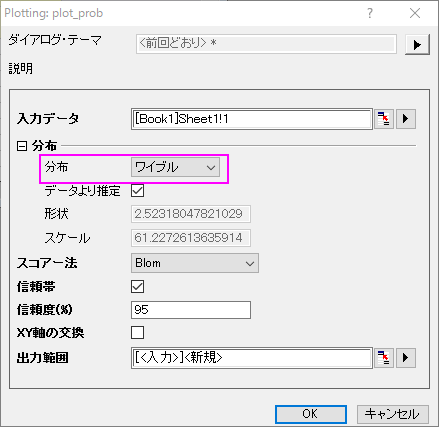Toggle the データより推定 checkbox

coord(138,191)
